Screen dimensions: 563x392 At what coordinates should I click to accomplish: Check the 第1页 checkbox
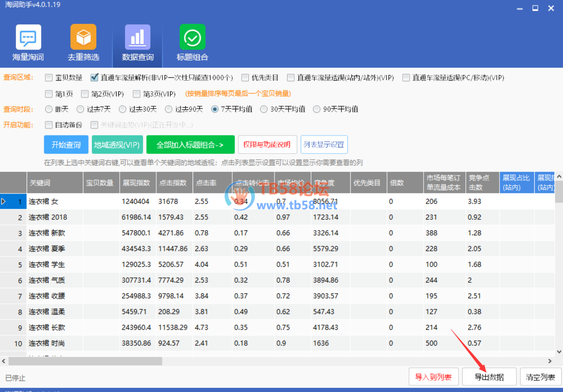[x=49, y=94]
